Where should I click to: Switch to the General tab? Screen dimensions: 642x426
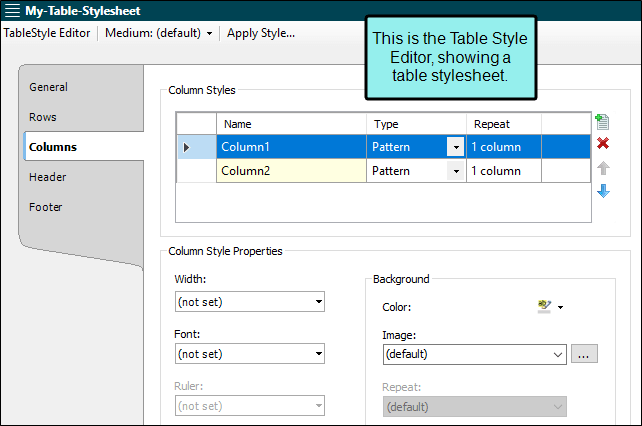[49, 87]
